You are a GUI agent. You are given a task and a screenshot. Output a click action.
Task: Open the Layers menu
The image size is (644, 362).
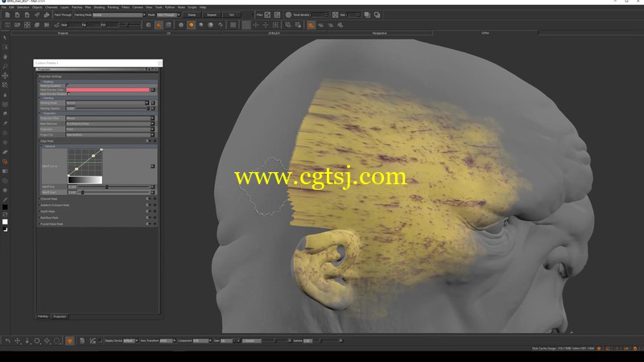(64, 7)
